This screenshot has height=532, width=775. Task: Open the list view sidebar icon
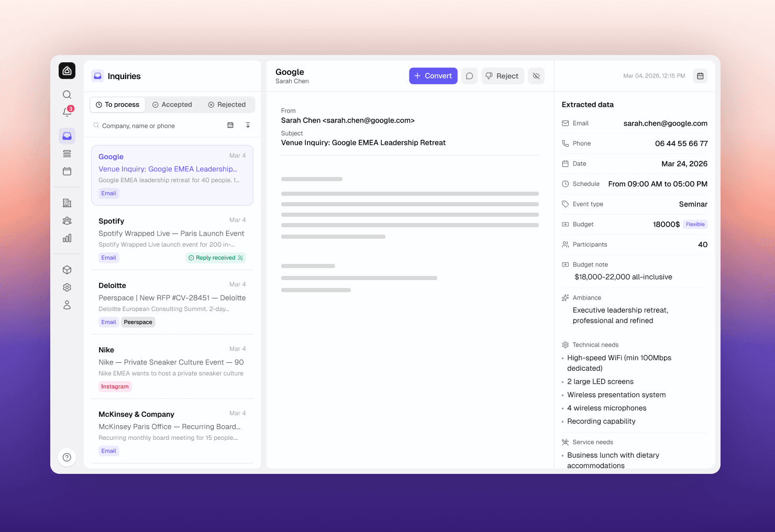67,153
